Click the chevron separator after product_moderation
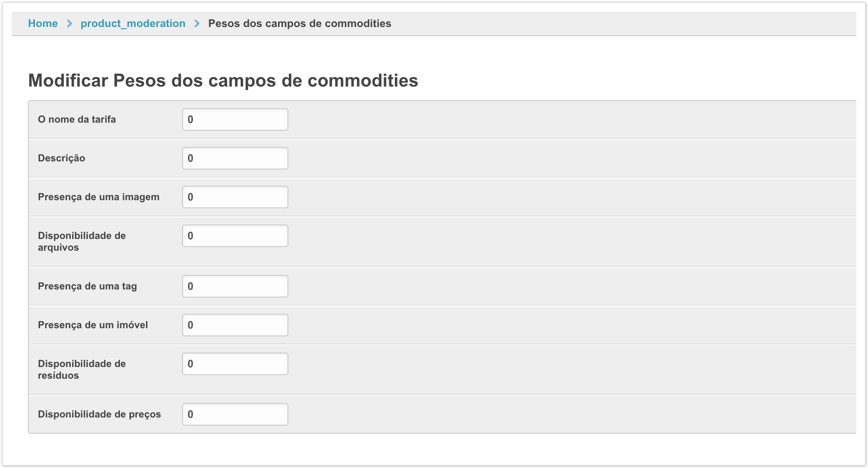The image size is (868, 468). [197, 23]
